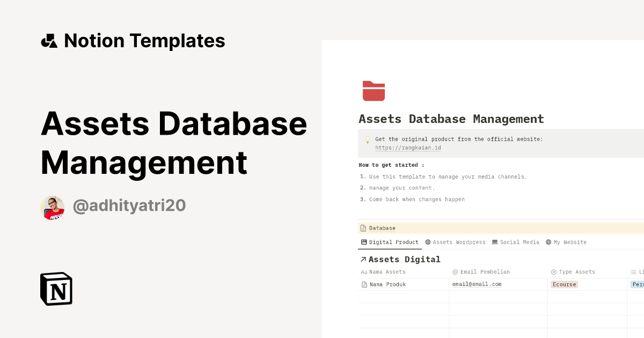
Task: Open the @adhityatri20 creator profile
Action: tap(129, 206)
